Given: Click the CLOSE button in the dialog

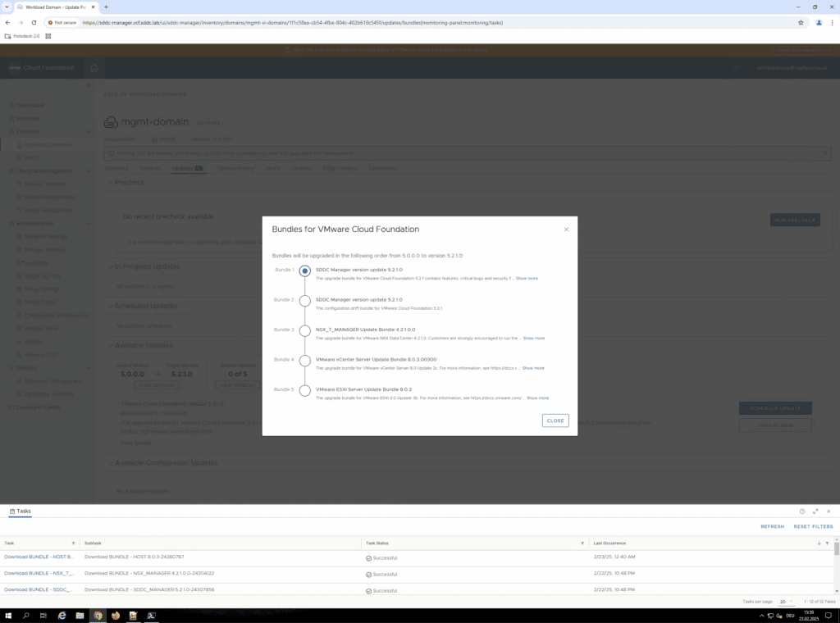Looking at the screenshot, I should click(555, 421).
